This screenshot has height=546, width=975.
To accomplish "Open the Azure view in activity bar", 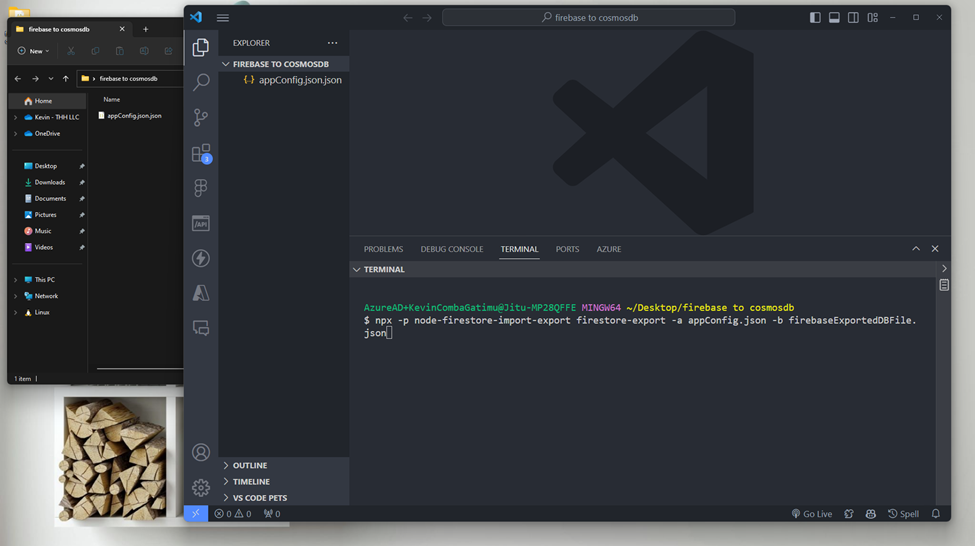I will pos(200,293).
